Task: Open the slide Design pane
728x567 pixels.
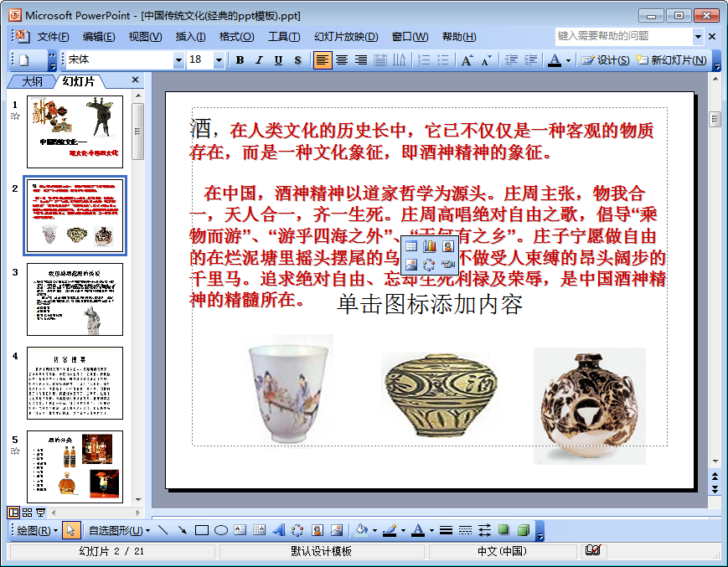Action: (x=606, y=60)
